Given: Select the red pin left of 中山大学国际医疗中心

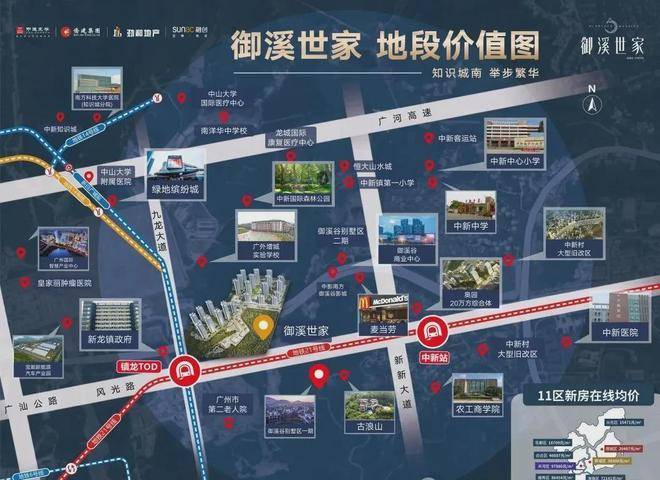Looking at the screenshot, I should (181, 98).
